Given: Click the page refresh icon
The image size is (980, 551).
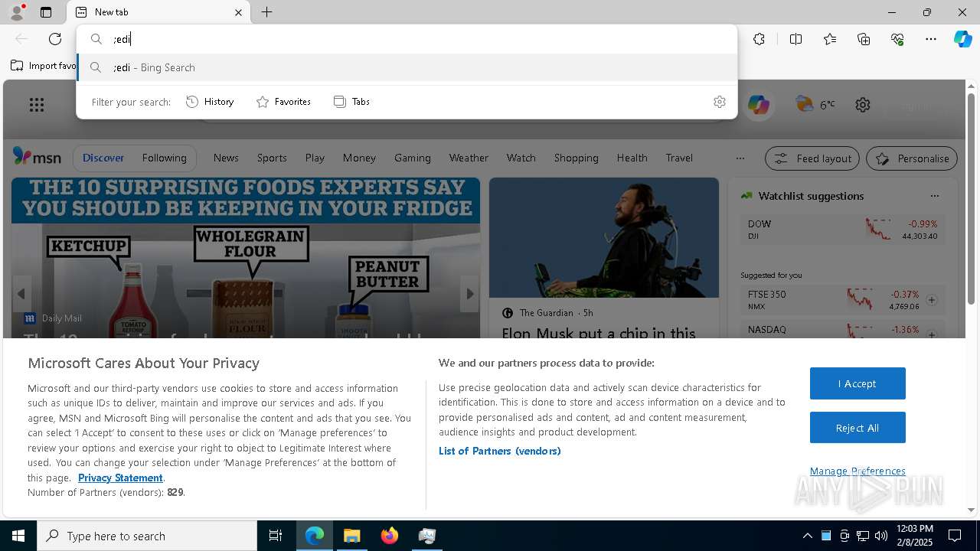Looking at the screenshot, I should click(x=55, y=39).
